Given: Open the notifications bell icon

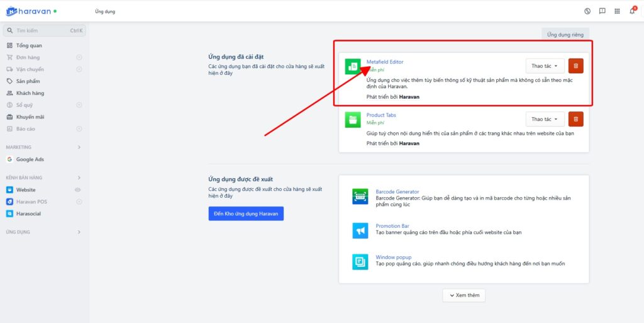Looking at the screenshot, I should (632, 11).
